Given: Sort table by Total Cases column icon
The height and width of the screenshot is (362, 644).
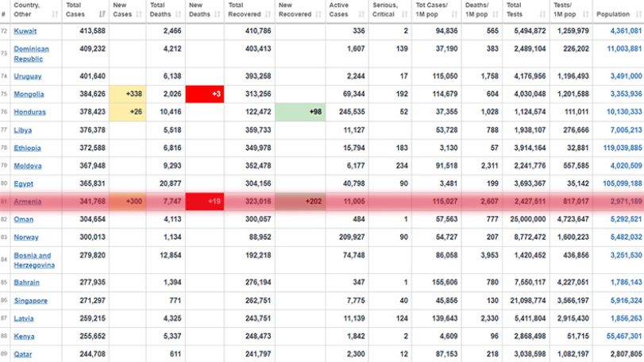Looking at the screenshot, I should click(102, 14).
